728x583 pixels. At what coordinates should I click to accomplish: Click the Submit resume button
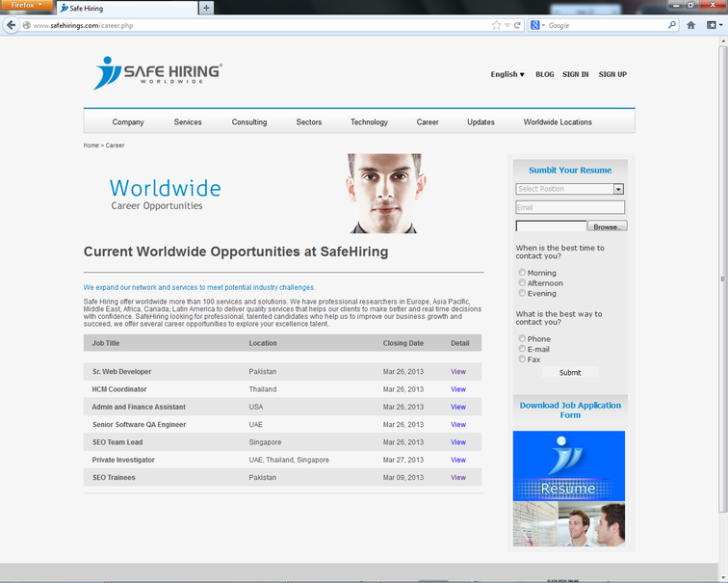click(570, 373)
